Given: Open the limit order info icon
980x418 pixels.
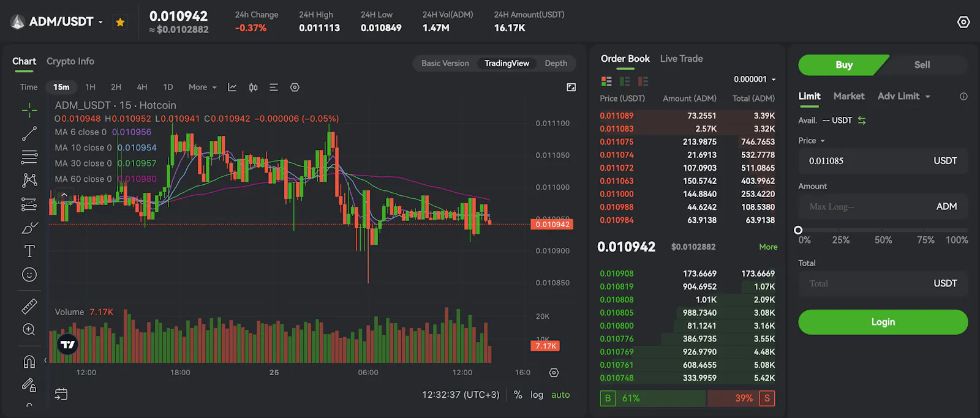Looking at the screenshot, I should pyautogui.click(x=963, y=97).
